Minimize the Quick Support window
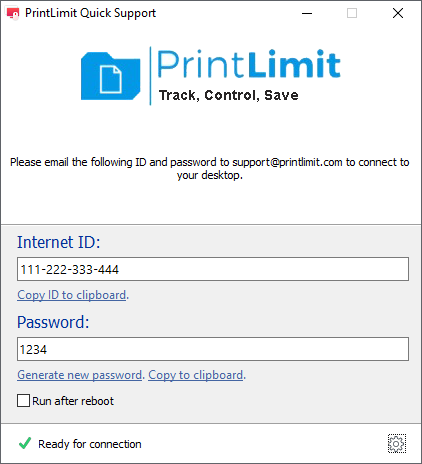Viewport: 422px width, 464px height. [307, 13]
